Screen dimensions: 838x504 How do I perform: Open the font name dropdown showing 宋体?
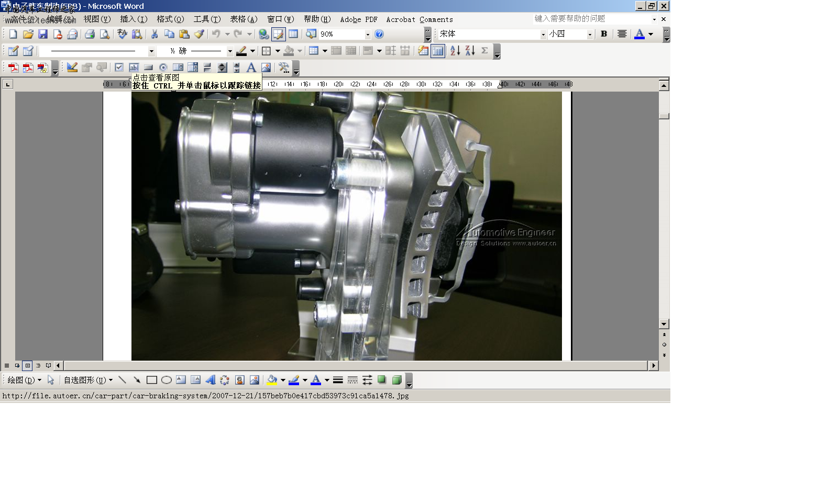[543, 34]
